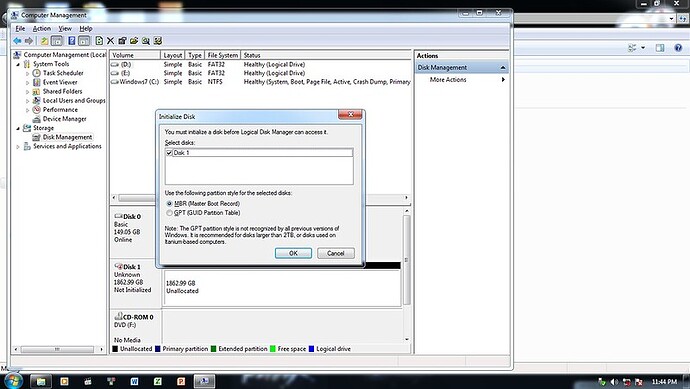
Task: Expand Services and Applications node
Action: click(18, 147)
